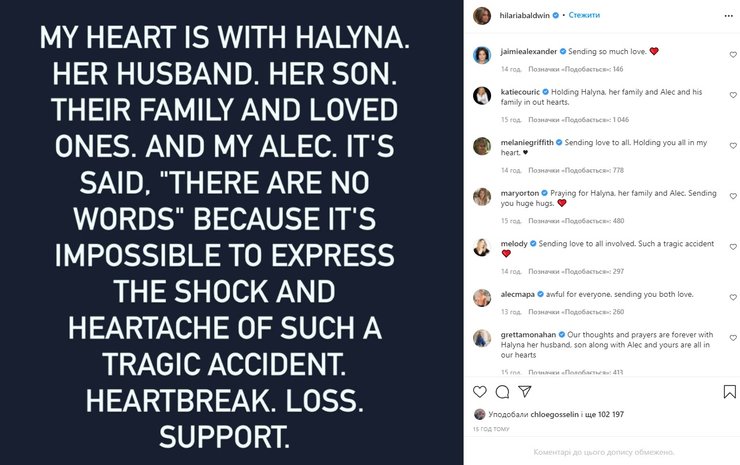Viewport: 740px width, 465px height.
Task: Click alecmapa's avatar picture
Action: [482, 297]
